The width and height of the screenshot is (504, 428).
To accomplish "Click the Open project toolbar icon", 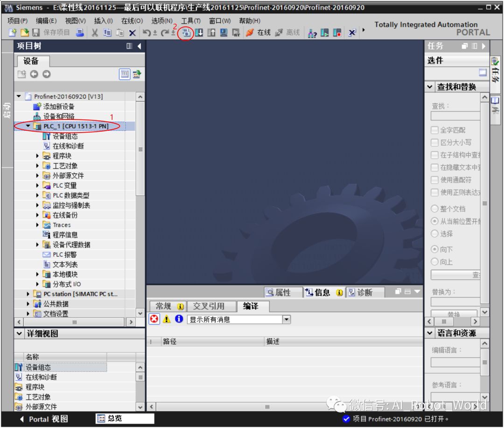I will tap(24, 33).
